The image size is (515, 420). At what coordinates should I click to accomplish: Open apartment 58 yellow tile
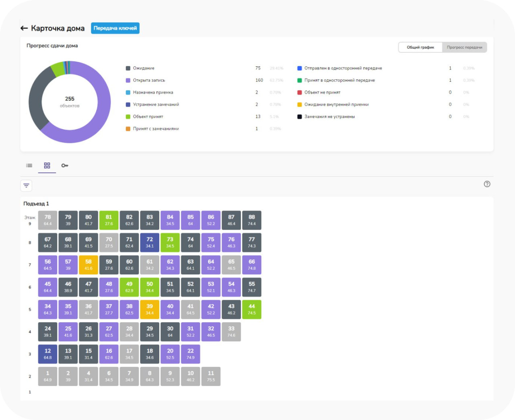click(89, 265)
